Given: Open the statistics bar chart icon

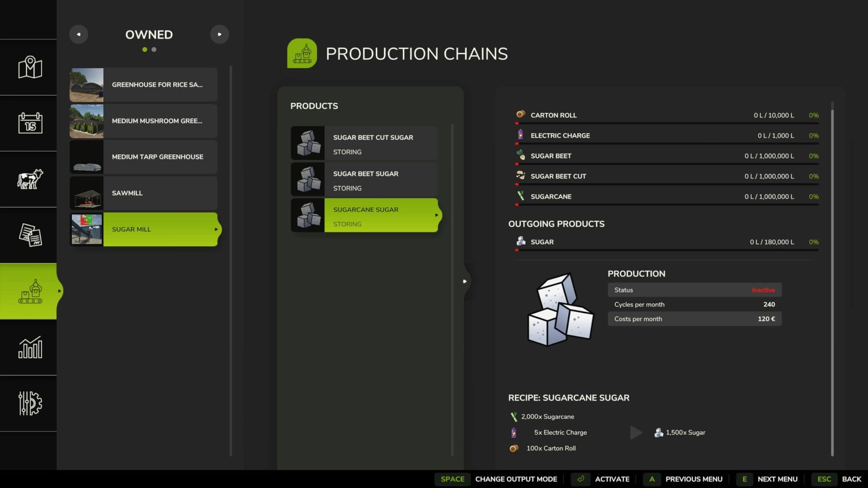Looking at the screenshot, I should point(30,347).
